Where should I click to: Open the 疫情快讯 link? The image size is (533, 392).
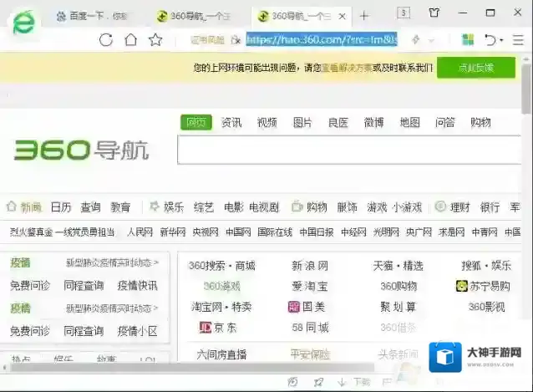[137, 285]
